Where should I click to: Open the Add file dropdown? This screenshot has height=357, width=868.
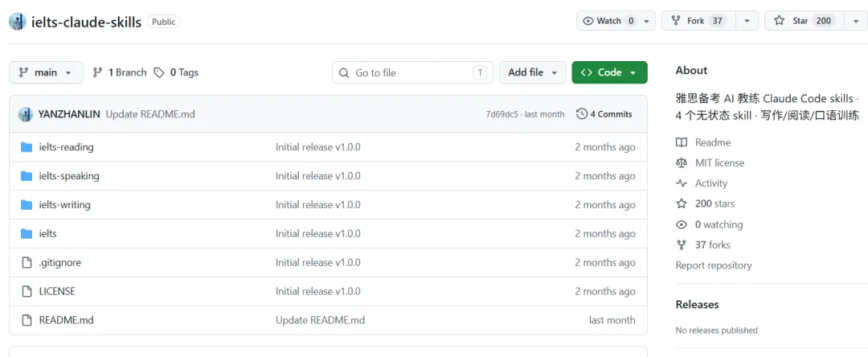click(x=533, y=72)
